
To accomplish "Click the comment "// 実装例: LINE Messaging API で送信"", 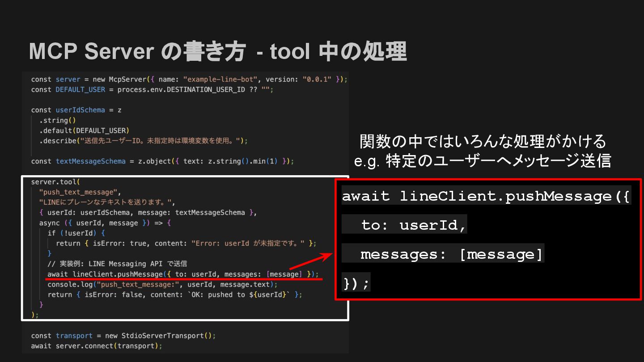I will 117,264.
